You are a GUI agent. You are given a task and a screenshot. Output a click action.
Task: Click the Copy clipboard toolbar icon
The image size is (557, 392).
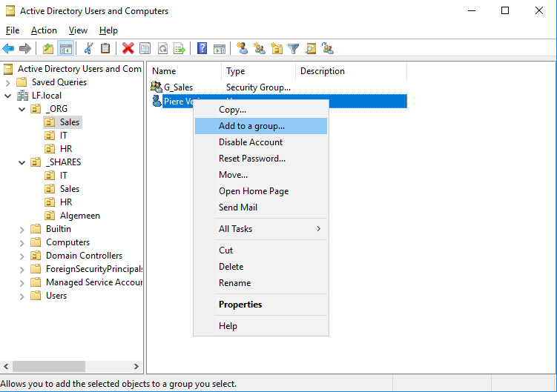point(105,48)
